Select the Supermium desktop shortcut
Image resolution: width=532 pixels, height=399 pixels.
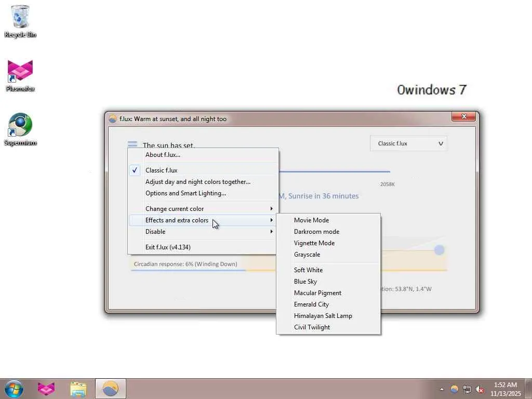coord(20,129)
